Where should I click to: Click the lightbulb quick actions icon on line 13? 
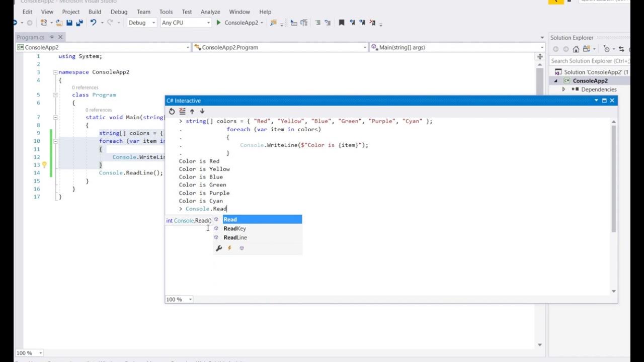tap(44, 165)
